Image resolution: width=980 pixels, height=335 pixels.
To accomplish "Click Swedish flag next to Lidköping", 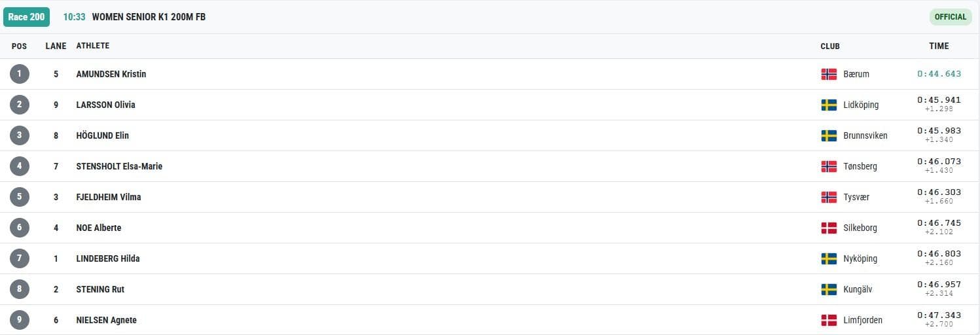I will pyautogui.click(x=829, y=105).
